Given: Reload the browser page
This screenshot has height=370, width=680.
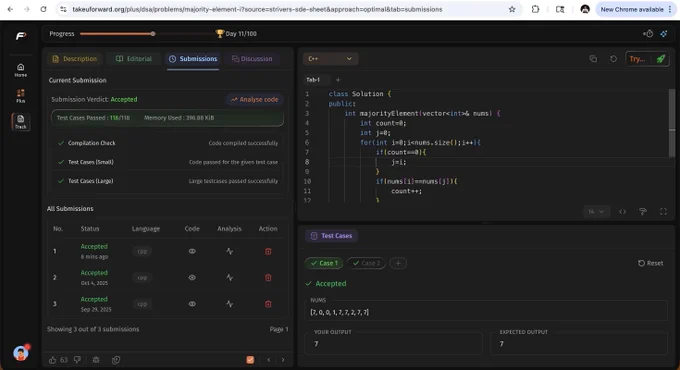Looking at the screenshot, I should [x=43, y=9].
